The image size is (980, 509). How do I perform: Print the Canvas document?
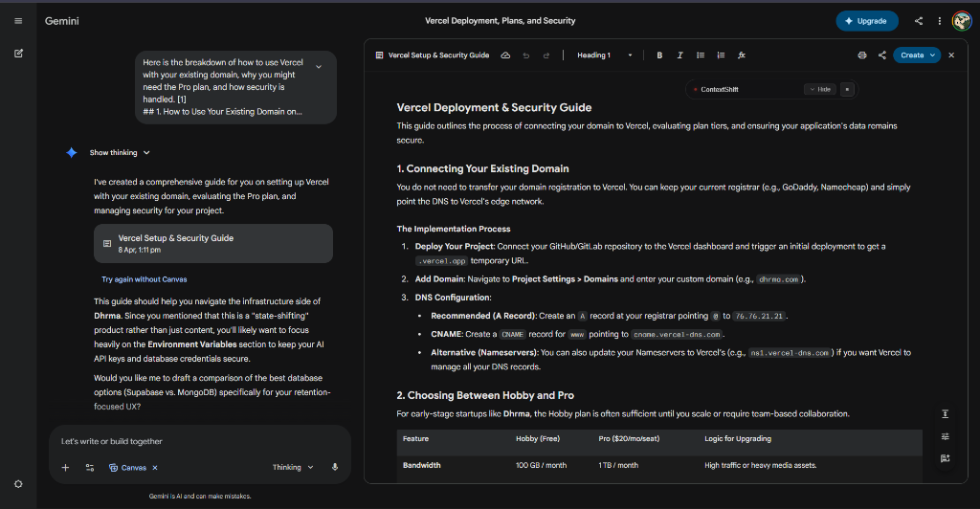(x=862, y=55)
